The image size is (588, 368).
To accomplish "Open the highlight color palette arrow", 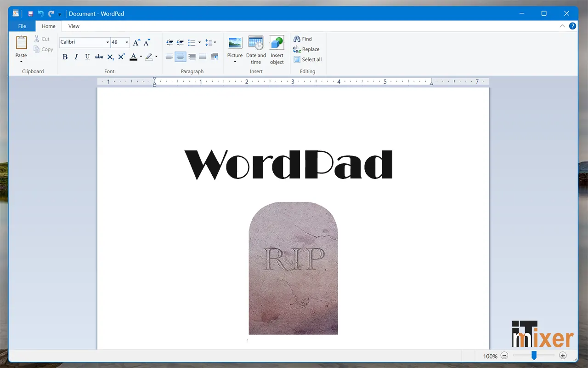I will pos(156,57).
